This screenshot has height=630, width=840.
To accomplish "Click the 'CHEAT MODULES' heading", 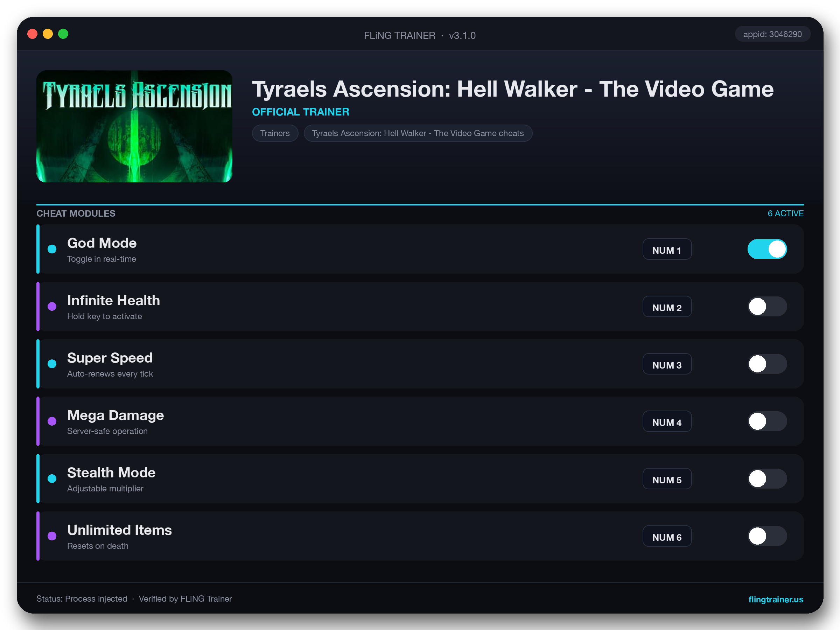I will click(76, 213).
